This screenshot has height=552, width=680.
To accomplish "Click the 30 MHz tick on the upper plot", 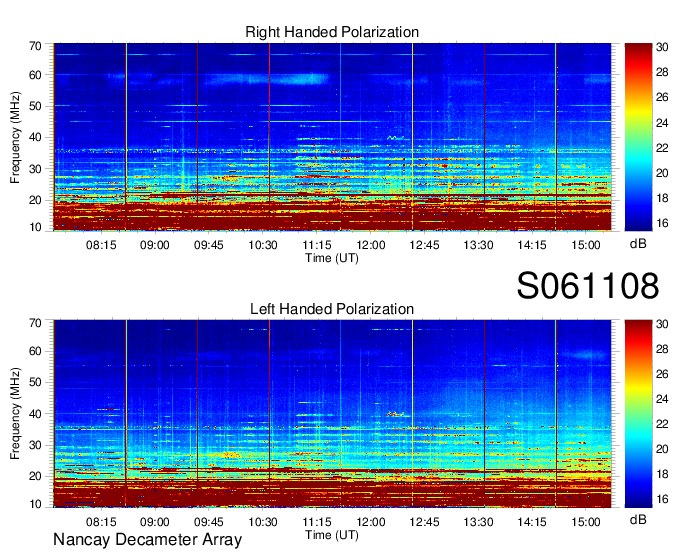I will tap(35, 169).
